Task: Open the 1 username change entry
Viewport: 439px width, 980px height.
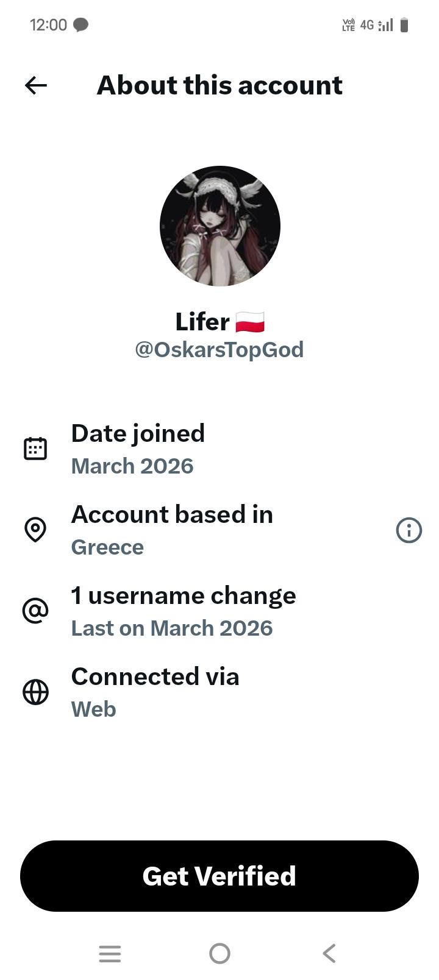Action: pyautogui.click(x=184, y=596)
